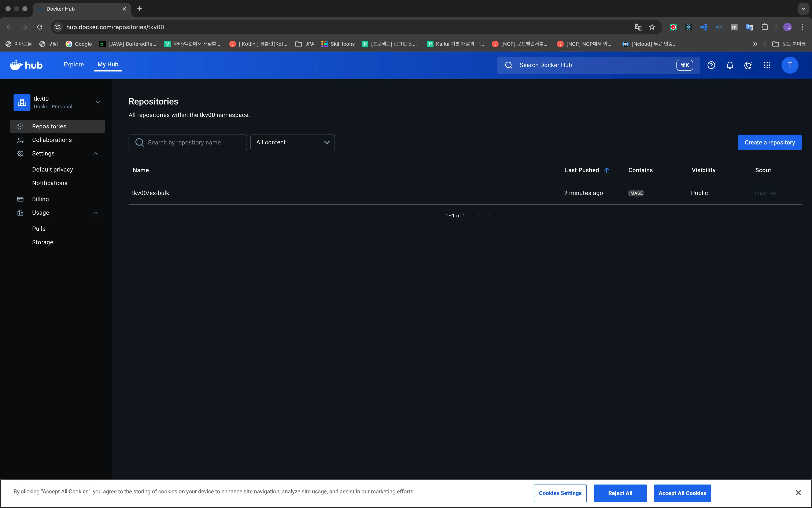Open Cookies Settings
This screenshot has width=812, height=508.
point(560,493)
